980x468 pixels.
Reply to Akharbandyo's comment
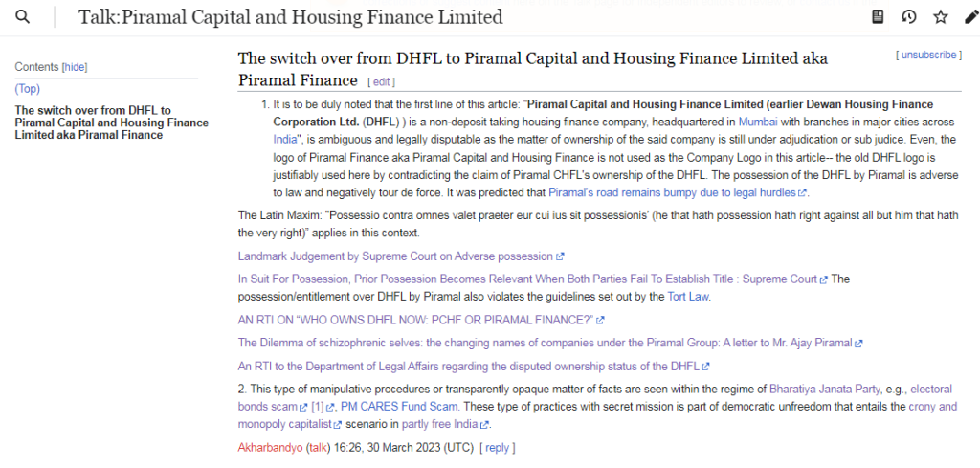[x=497, y=447]
